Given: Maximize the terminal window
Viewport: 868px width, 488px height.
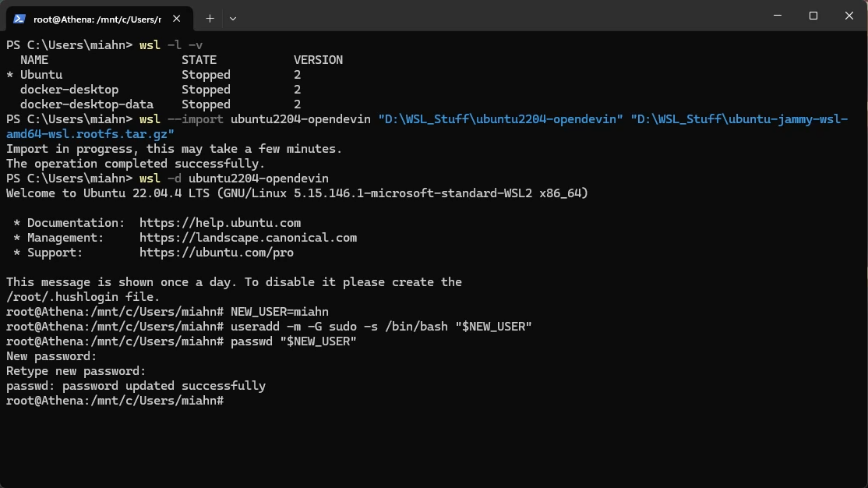Looking at the screenshot, I should coord(813,16).
